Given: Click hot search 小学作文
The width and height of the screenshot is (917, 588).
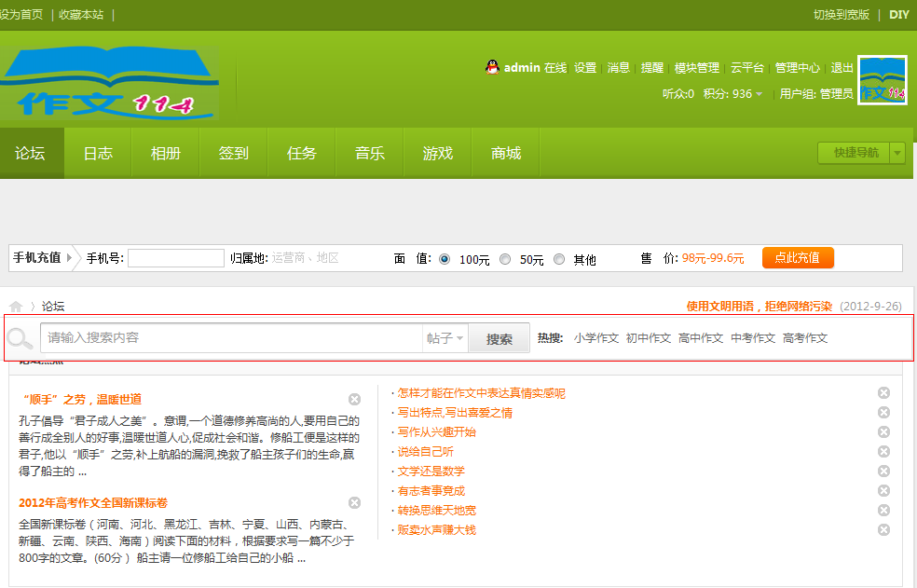Looking at the screenshot, I should click(595, 338).
